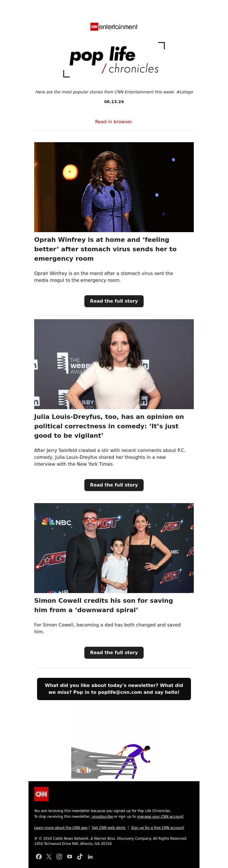Click Get CNN web alerts link

pyautogui.click(x=109, y=827)
